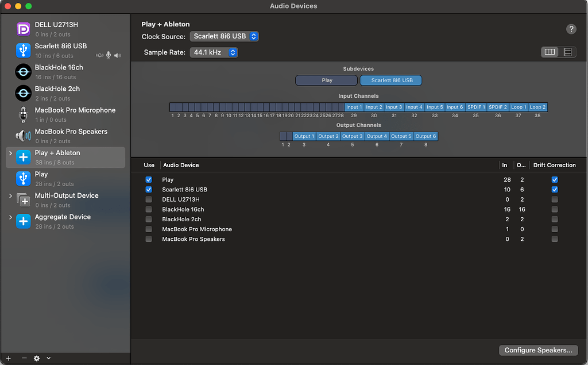This screenshot has height=365, width=588.
Task: Select the Play subdevice tab
Action: point(326,80)
